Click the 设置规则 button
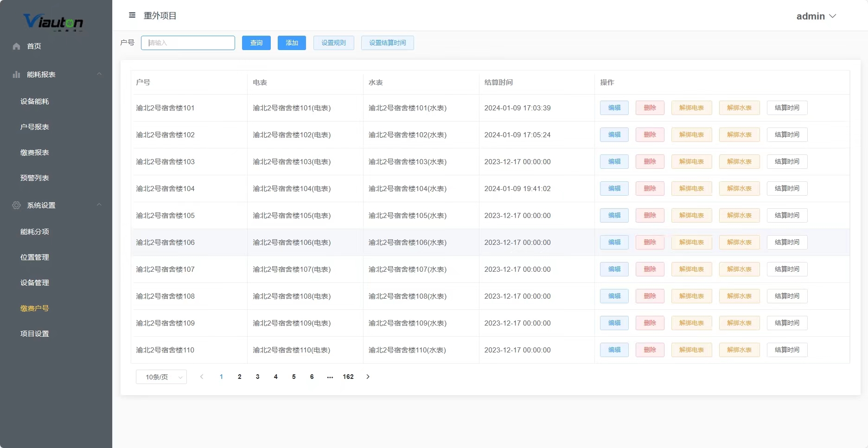The width and height of the screenshot is (868, 448). (x=334, y=43)
